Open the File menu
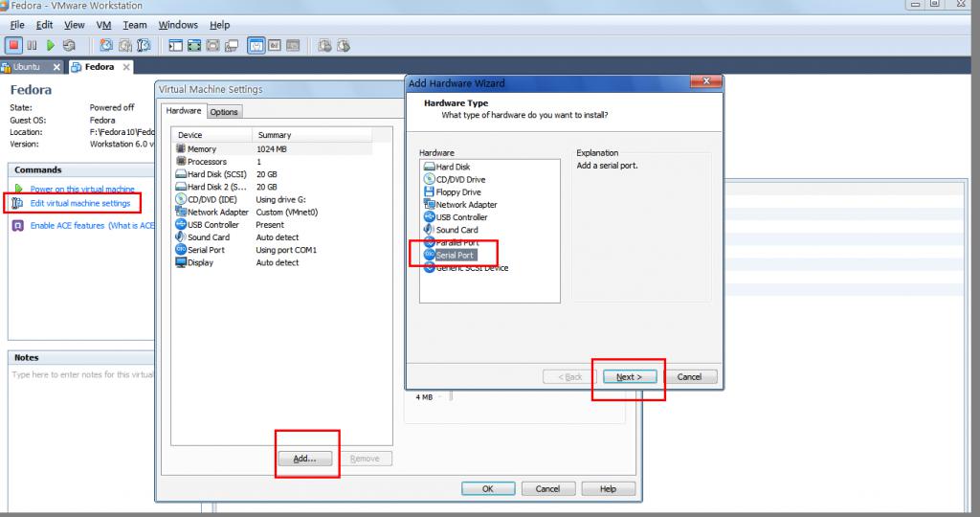Image resolution: width=980 pixels, height=517 pixels. point(17,25)
